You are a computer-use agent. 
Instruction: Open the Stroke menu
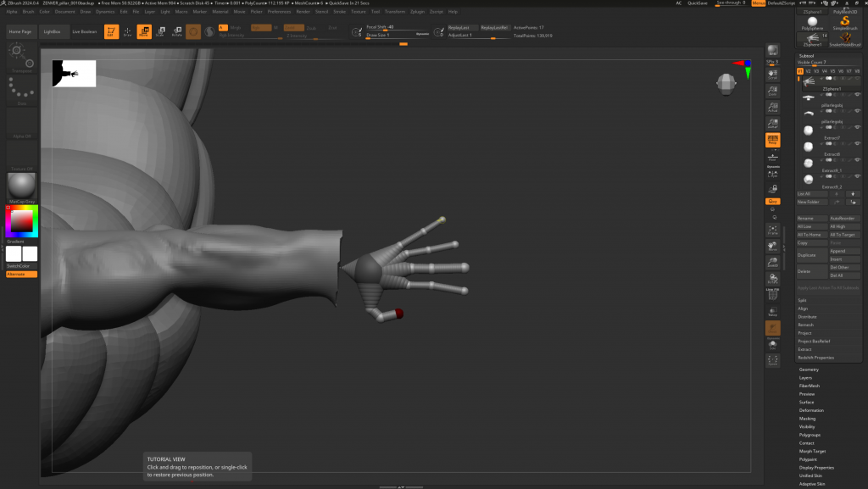(x=339, y=12)
